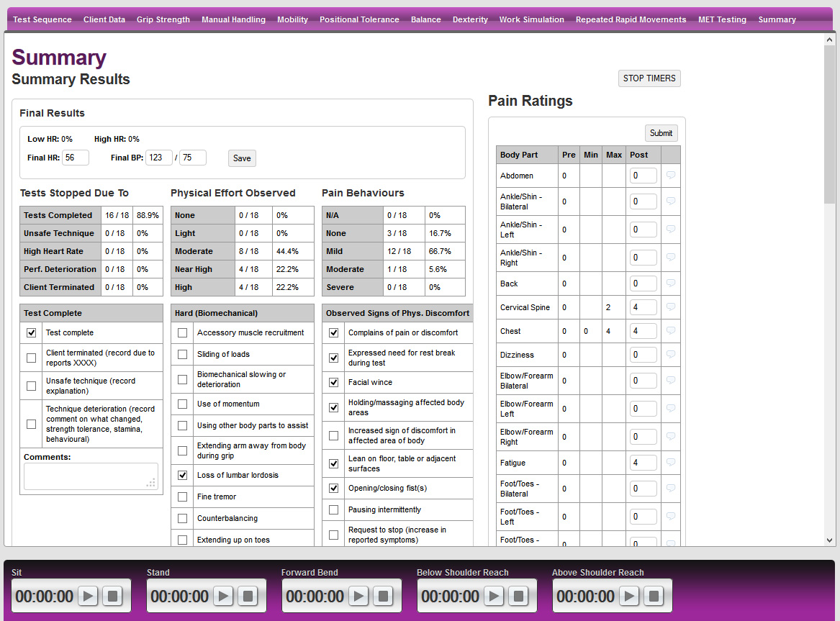Click the Final HR input field
840x621 pixels.
(x=76, y=158)
